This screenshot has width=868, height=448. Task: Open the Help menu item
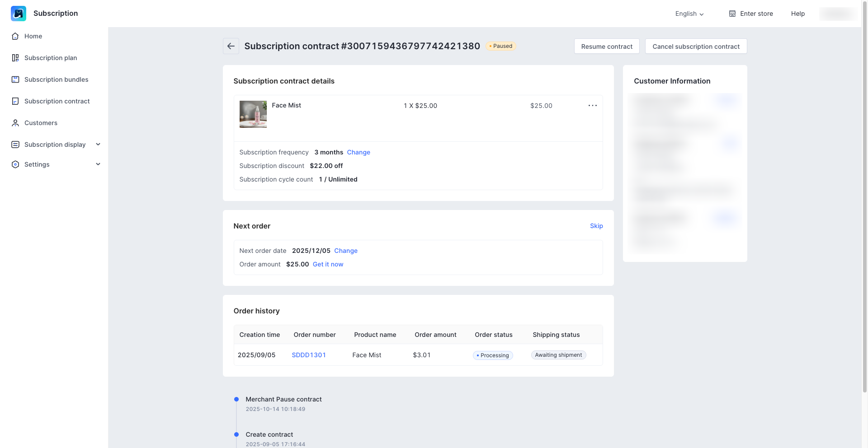pyautogui.click(x=797, y=14)
